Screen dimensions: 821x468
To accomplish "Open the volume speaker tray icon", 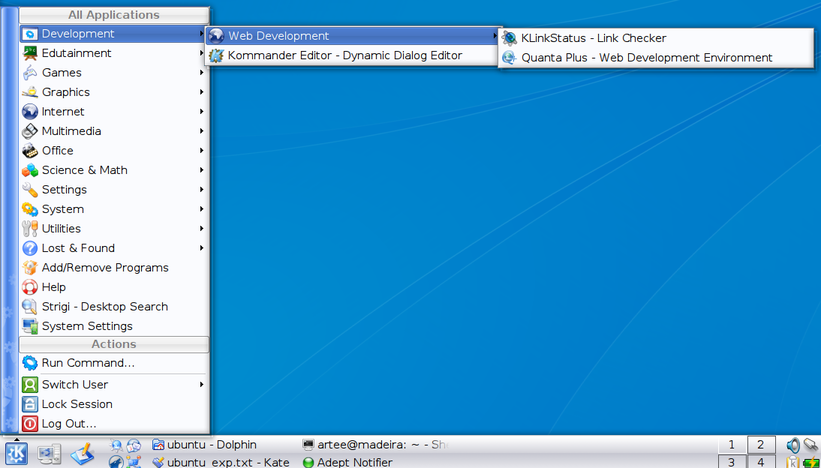I will [793, 445].
